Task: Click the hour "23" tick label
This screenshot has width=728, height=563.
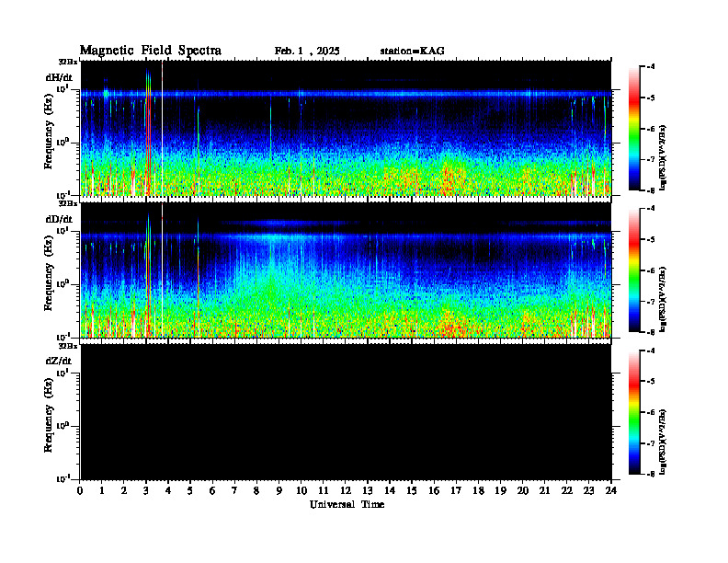Action: pyautogui.click(x=588, y=490)
